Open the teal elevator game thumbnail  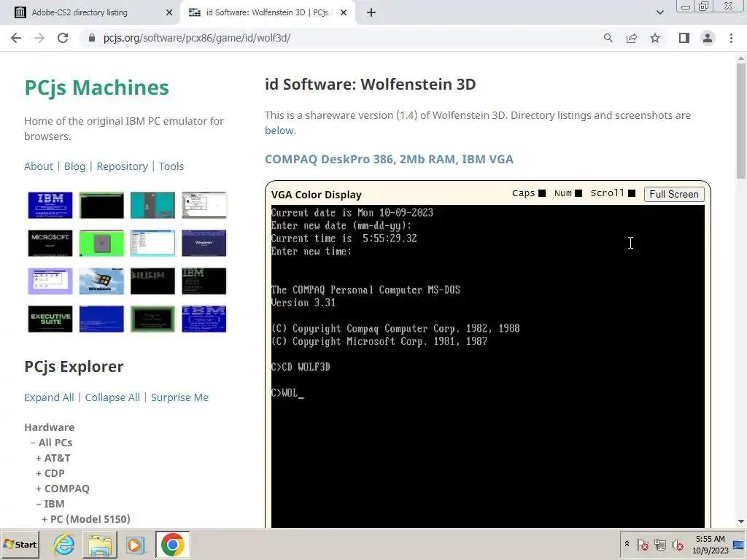pos(152,205)
